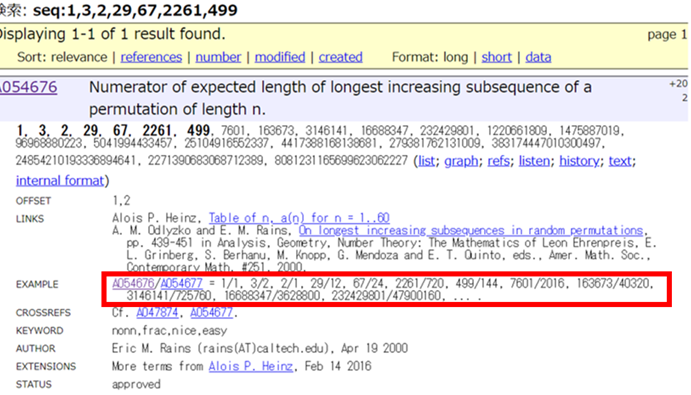This screenshot has height=395, width=691.
Task: Select the 'Sort: relevance' text
Action: pos(62,57)
